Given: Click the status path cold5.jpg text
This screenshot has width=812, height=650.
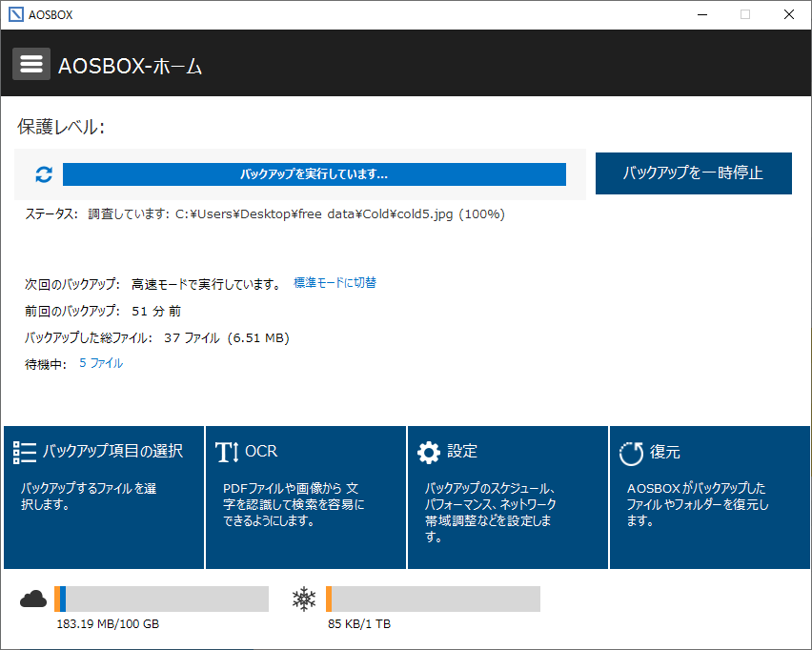Looking at the screenshot, I should pyautogui.click(x=340, y=213).
